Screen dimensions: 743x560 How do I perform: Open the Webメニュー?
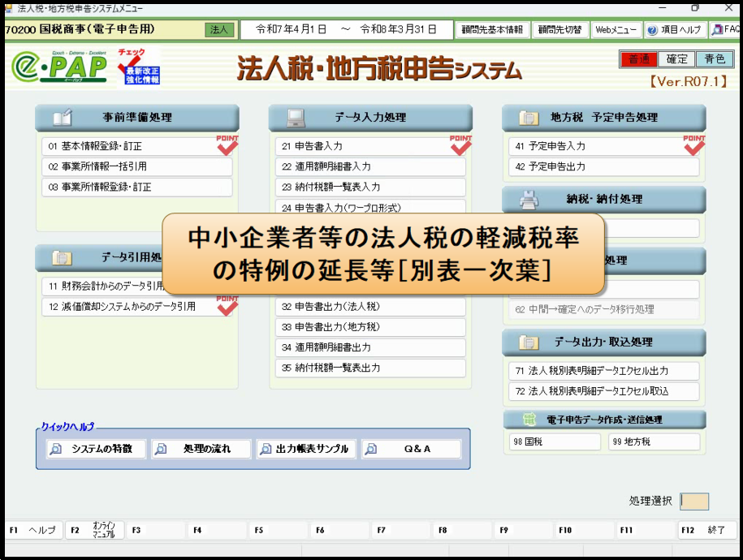click(x=616, y=30)
